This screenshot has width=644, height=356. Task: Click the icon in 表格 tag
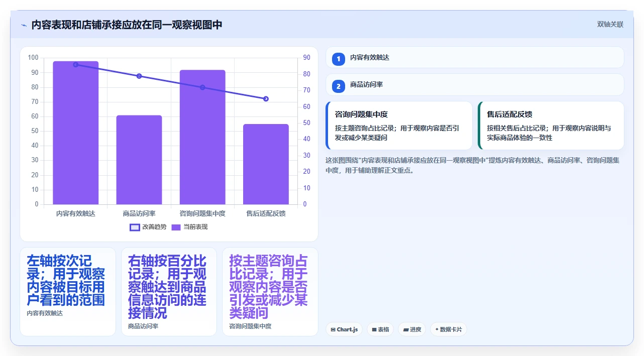(374, 330)
